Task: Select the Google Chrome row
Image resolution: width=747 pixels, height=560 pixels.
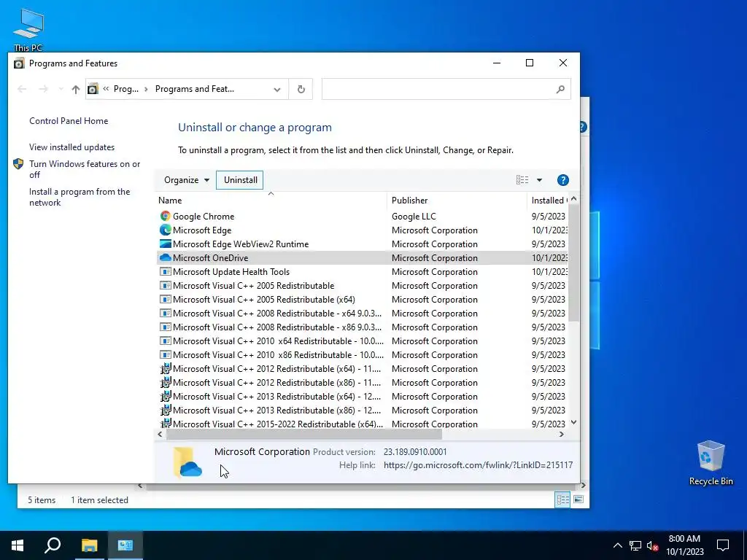Action: [363, 216]
